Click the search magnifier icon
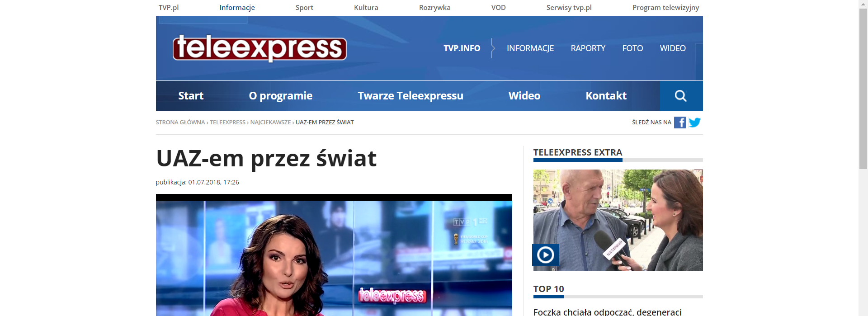This screenshot has height=316, width=868. [x=681, y=96]
